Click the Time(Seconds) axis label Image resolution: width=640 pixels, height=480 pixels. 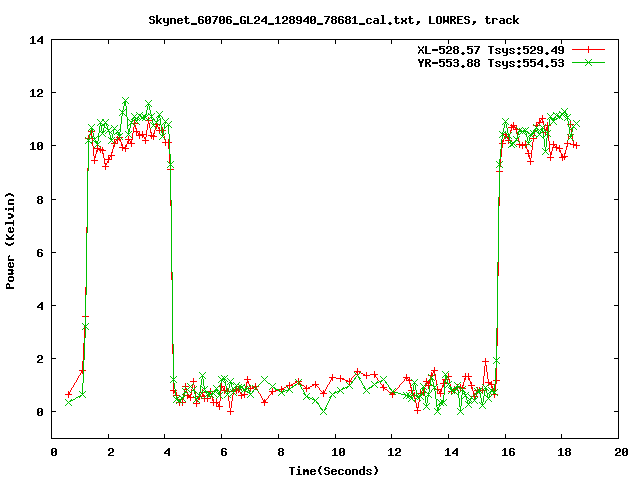[x=334, y=471]
